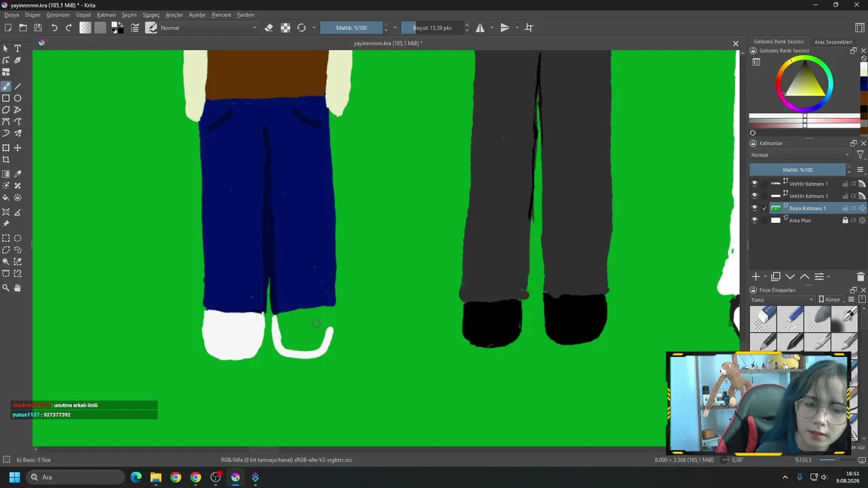The height and width of the screenshot is (488, 868).
Task: Open File Explorer from taskbar
Action: click(x=156, y=477)
